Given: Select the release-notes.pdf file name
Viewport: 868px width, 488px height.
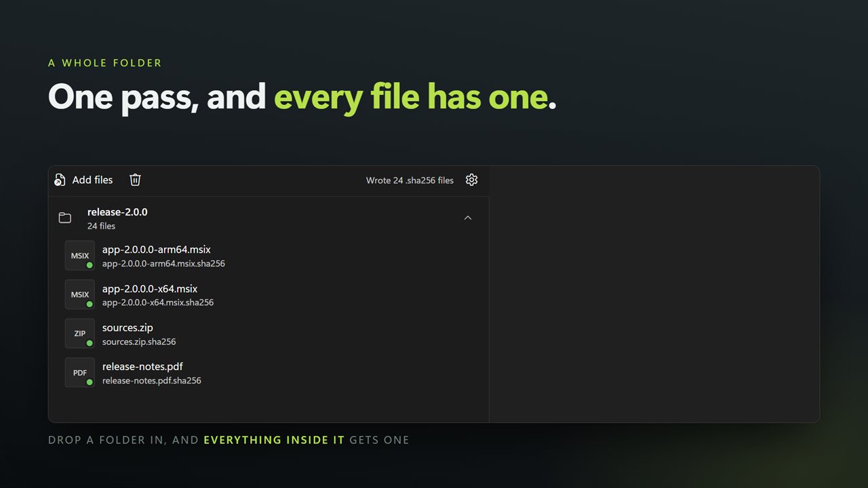Looking at the screenshot, I should pos(142,367).
